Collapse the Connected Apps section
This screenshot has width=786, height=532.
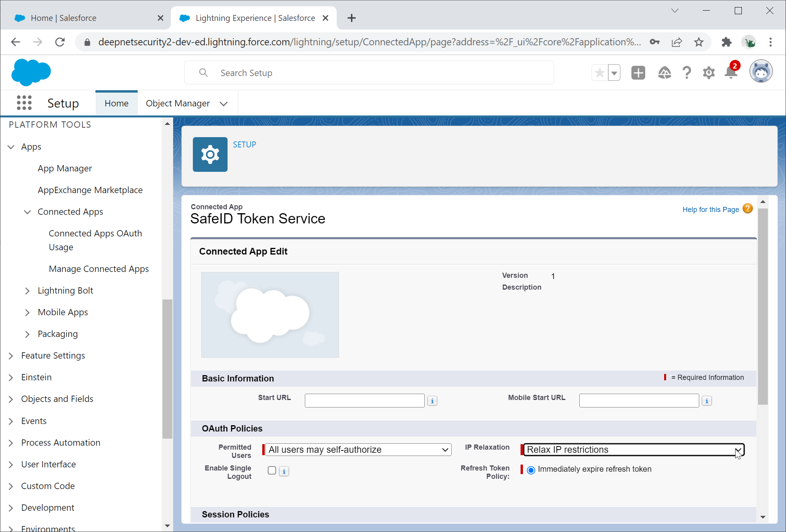27,212
